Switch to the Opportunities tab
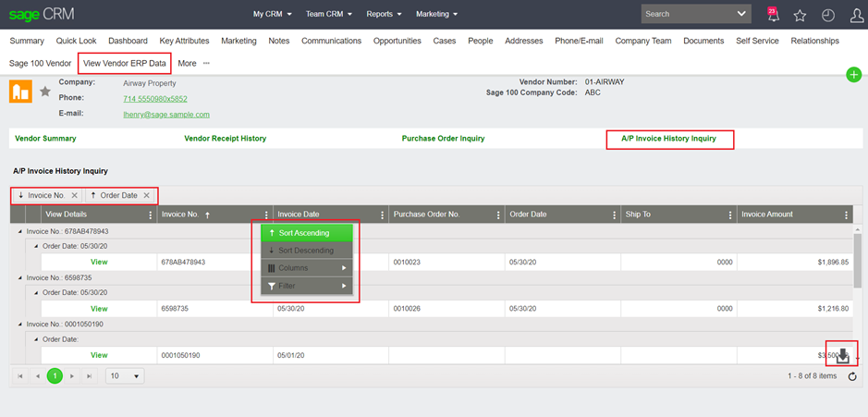The width and height of the screenshot is (868, 417). (x=397, y=41)
